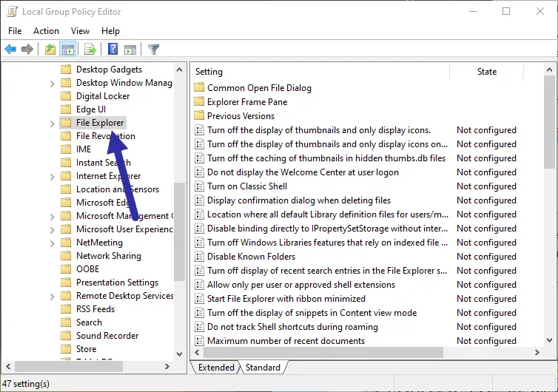Expand the Microsoft User Experience node

pos(53,230)
